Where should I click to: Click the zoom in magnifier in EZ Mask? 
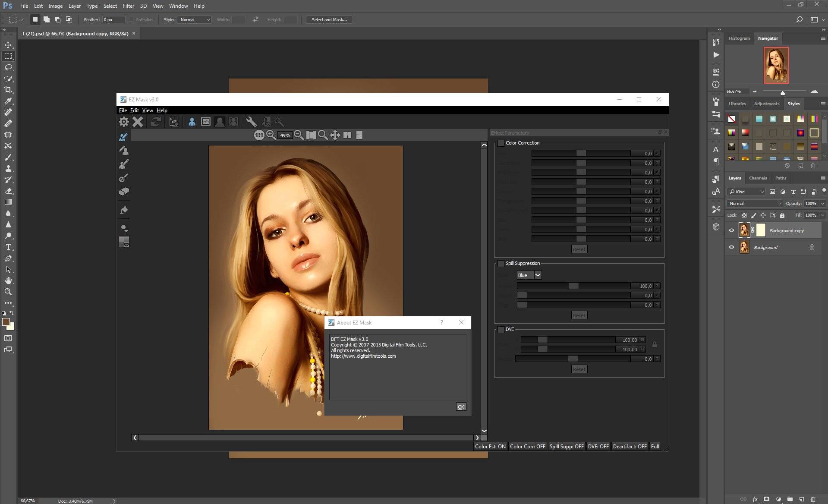[271, 135]
